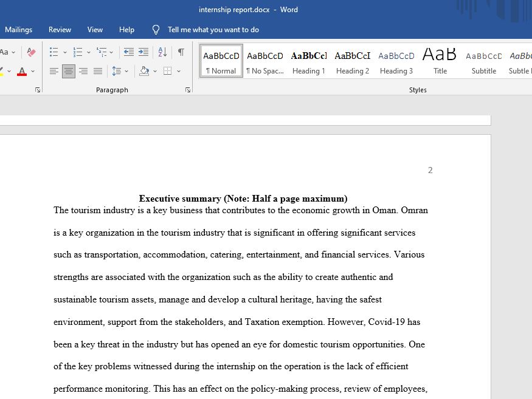Open the Change Case Aa menu
Screen dimensions: 532x399
click(x=7, y=52)
